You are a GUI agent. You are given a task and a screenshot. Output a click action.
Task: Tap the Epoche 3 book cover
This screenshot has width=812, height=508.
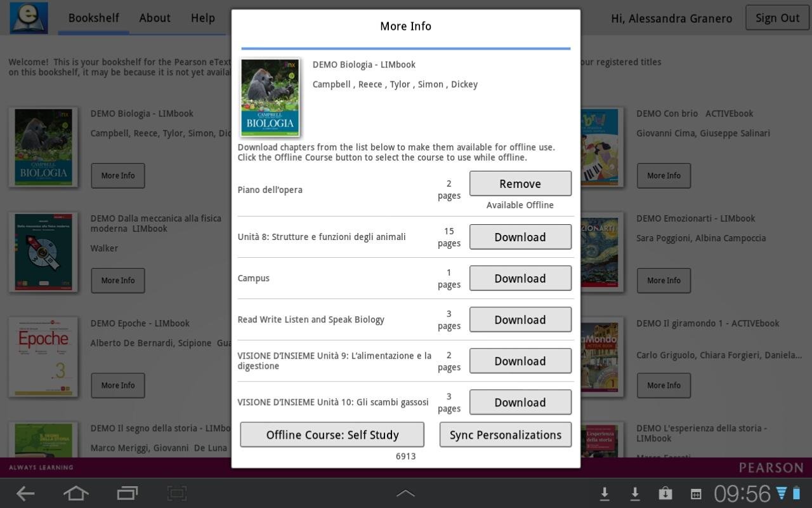click(x=43, y=357)
